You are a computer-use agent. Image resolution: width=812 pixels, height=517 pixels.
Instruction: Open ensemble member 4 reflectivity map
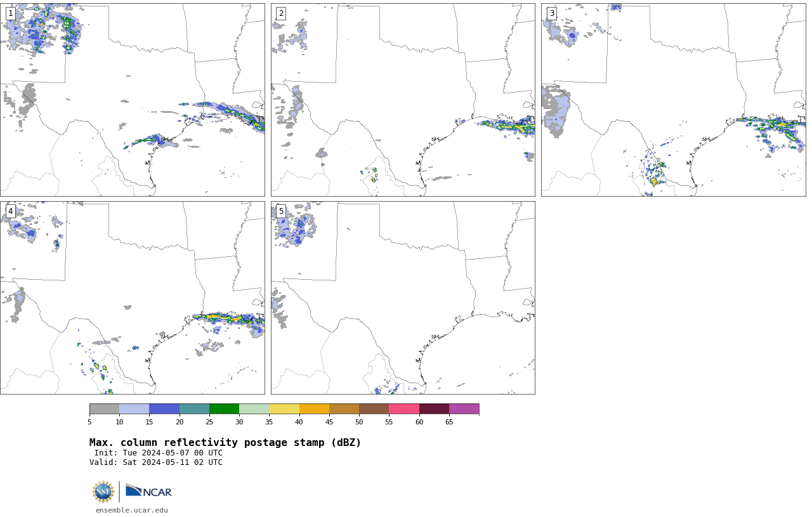point(132,298)
